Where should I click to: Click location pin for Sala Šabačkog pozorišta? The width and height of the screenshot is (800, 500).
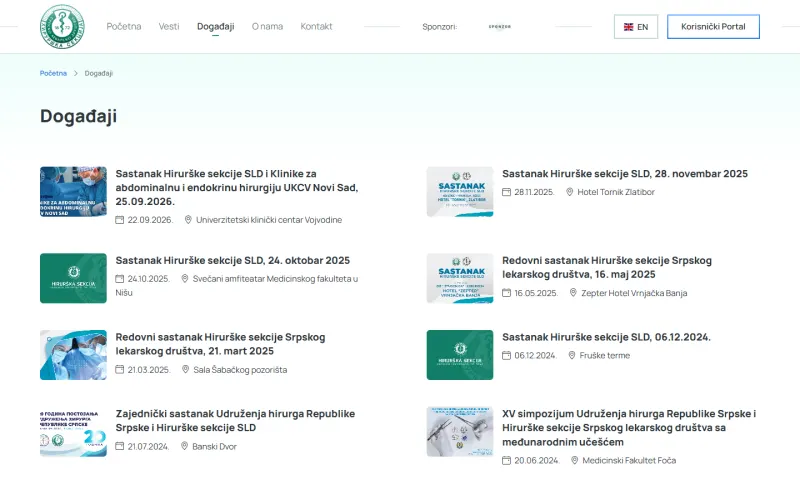185,370
